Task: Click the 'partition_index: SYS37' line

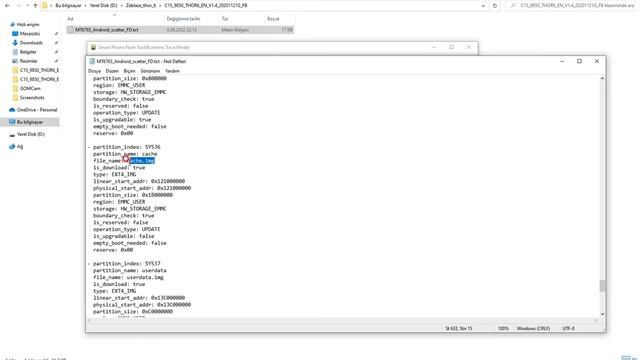Action: point(127,264)
